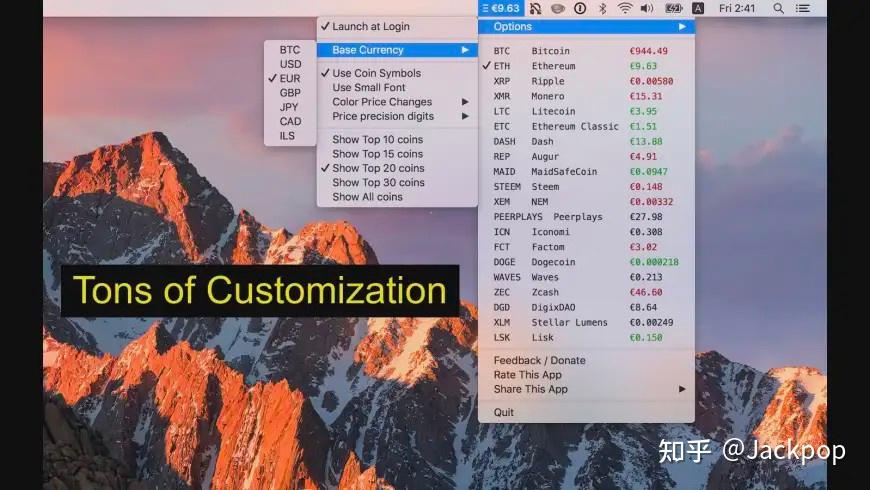The height and width of the screenshot is (490, 870).
Task: Select the ZEC Zcash row
Action: point(586,292)
